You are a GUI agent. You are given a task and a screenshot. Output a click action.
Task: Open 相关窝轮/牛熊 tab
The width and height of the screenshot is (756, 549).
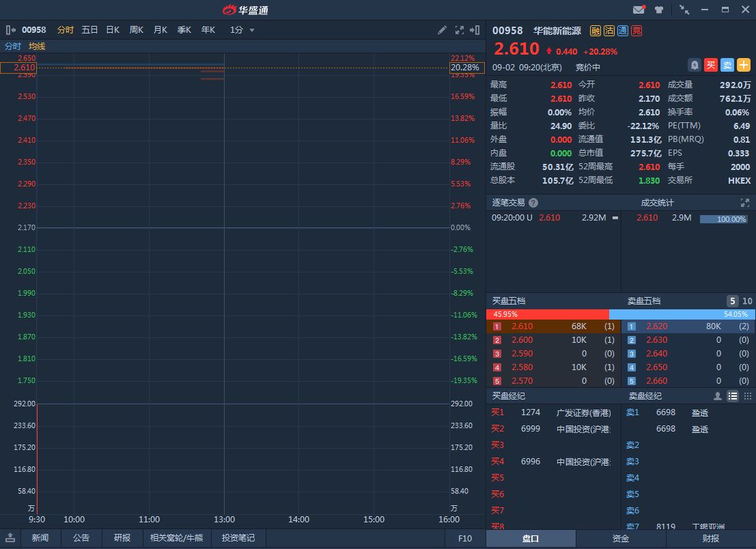(176, 538)
